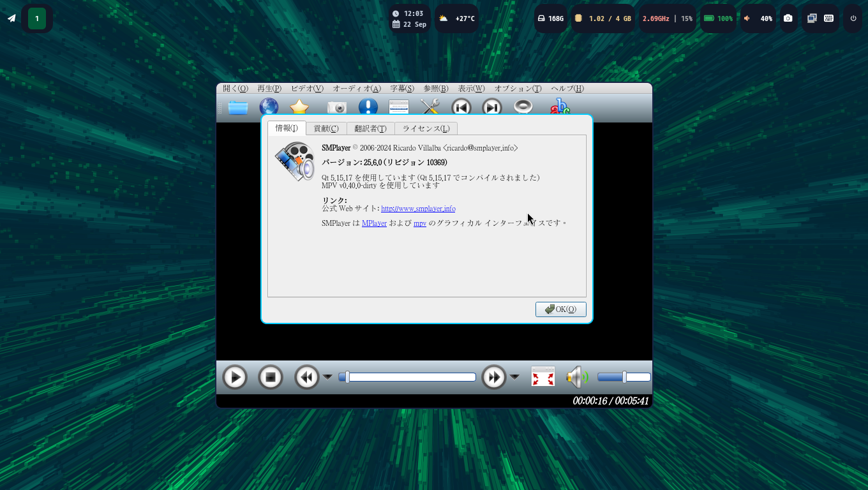
Task: Follow the MPlayer hyperlink
Action: (374, 223)
